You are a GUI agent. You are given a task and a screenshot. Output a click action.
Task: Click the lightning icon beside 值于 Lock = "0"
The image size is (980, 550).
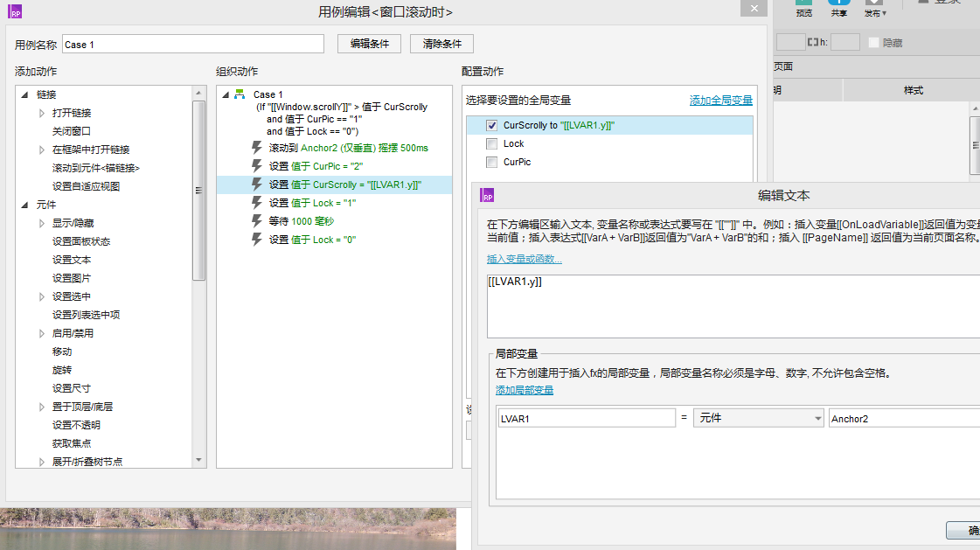tap(256, 240)
